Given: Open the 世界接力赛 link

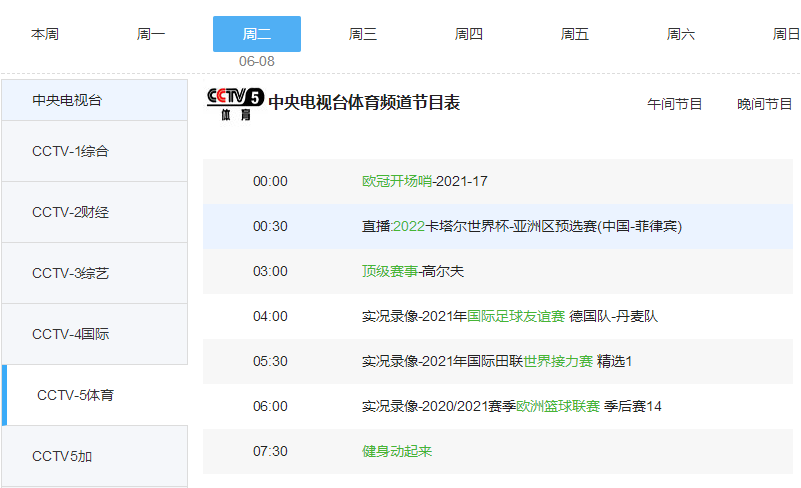Looking at the screenshot, I should click(x=558, y=361).
